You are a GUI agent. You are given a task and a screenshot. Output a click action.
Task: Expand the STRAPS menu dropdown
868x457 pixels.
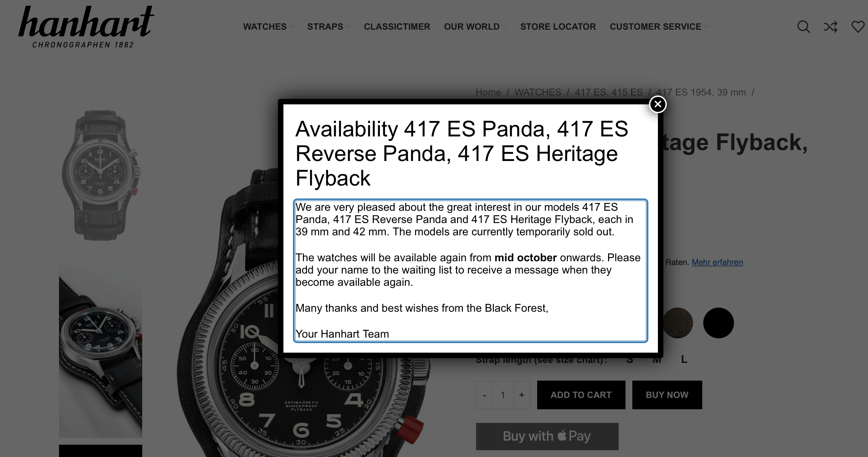point(328,27)
